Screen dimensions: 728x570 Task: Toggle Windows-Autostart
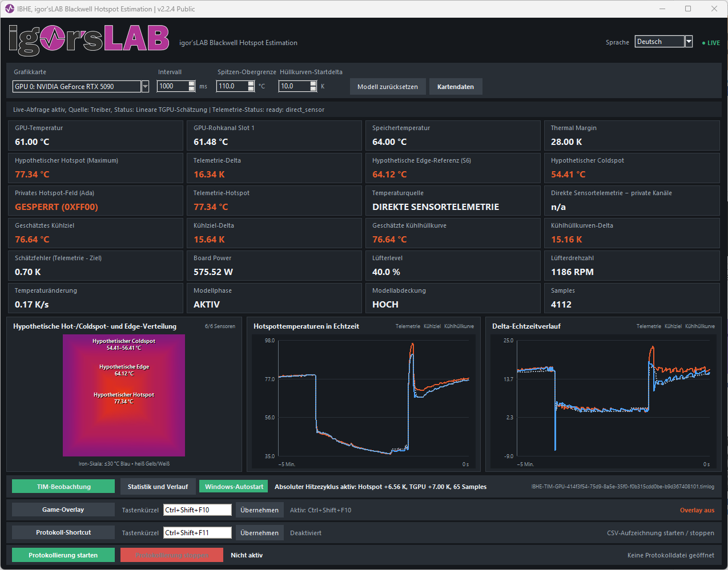pyautogui.click(x=234, y=487)
